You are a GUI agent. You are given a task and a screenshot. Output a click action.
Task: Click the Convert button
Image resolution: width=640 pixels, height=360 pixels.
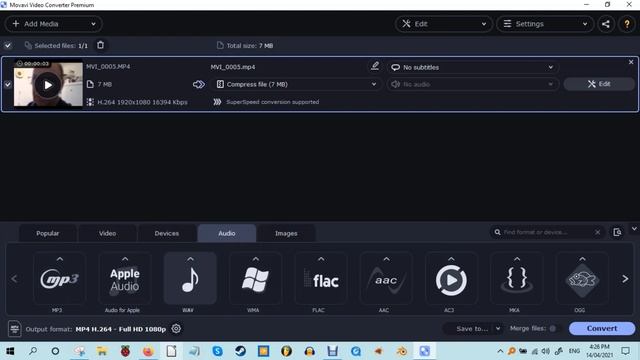click(602, 329)
